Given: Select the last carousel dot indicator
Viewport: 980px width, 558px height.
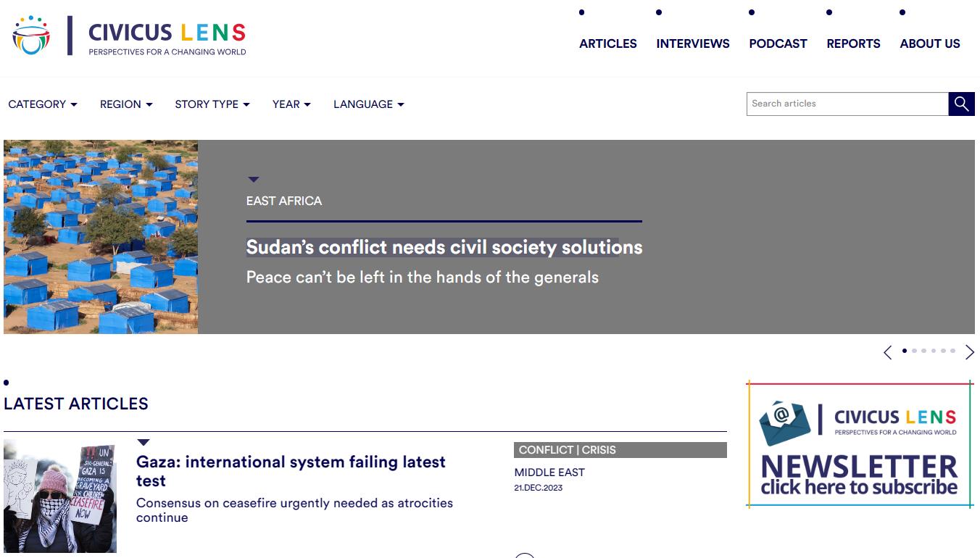Looking at the screenshot, I should click(952, 351).
